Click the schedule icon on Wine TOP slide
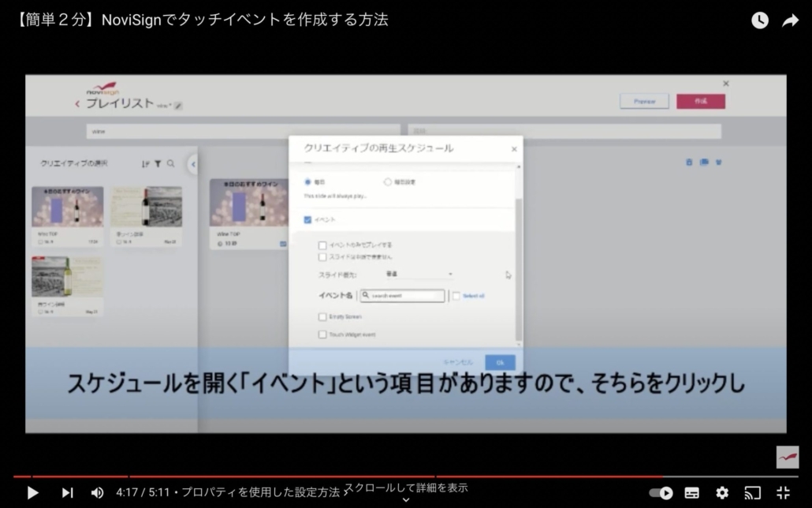The image size is (812, 508). point(283,244)
